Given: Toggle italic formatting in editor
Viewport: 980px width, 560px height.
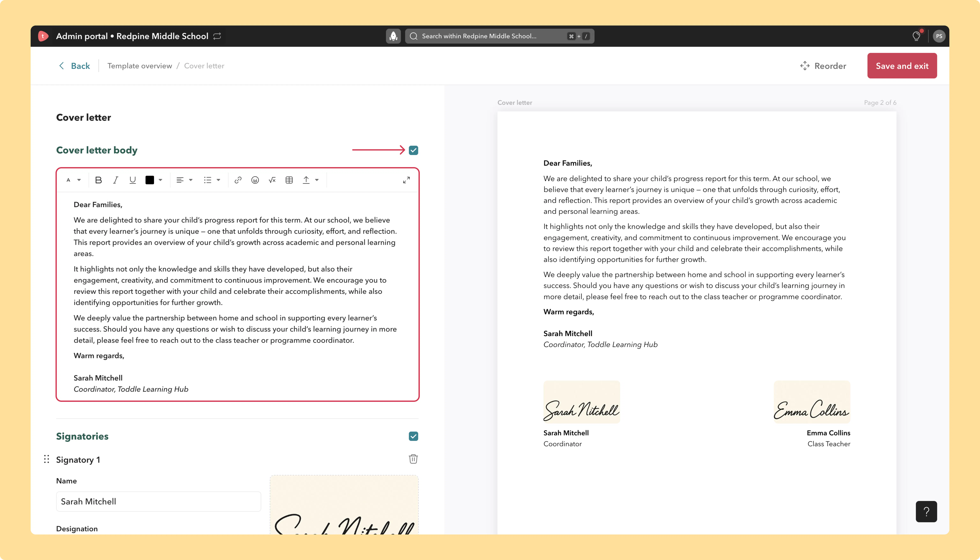Looking at the screenshot, I should (115, 180).
